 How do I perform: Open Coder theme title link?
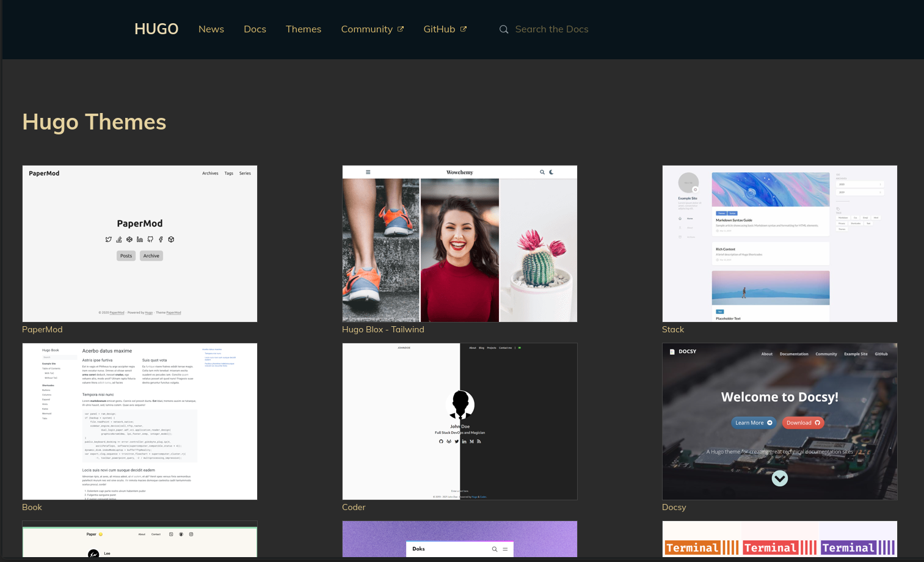point(354,507)
